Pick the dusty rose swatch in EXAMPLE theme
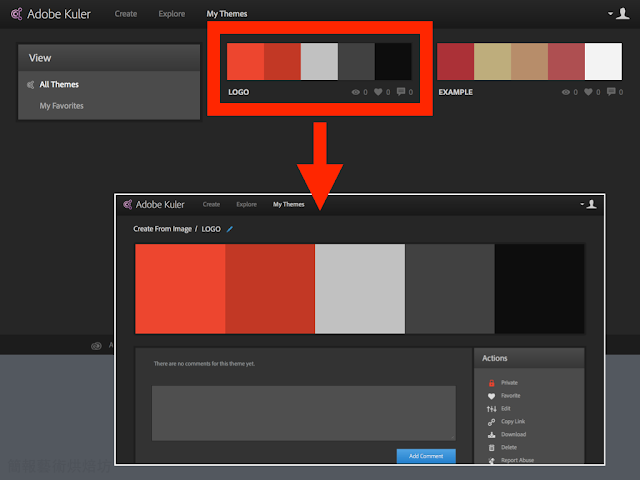This screenshot has width=640, height=480. (x=567, y=62)
